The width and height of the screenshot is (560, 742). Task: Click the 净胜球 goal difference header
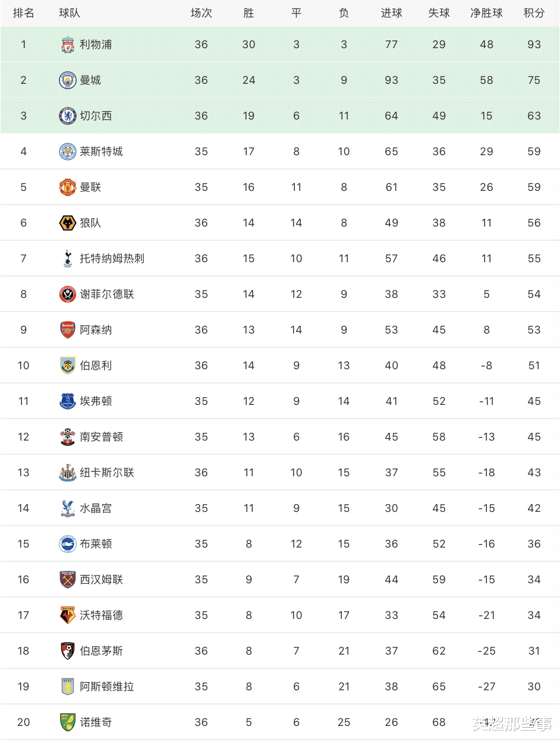pos(486,13)
